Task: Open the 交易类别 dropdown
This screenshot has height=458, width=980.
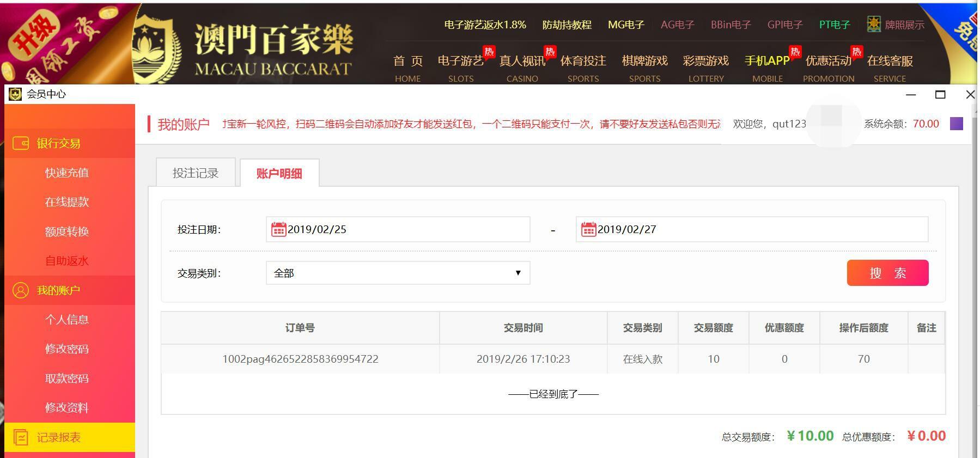Action: click(398, 273)
